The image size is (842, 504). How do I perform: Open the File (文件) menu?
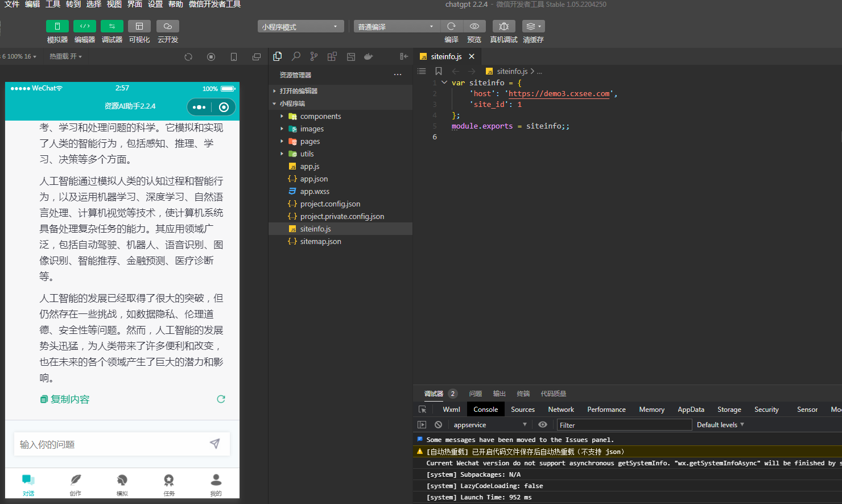(x=12, y=4)
